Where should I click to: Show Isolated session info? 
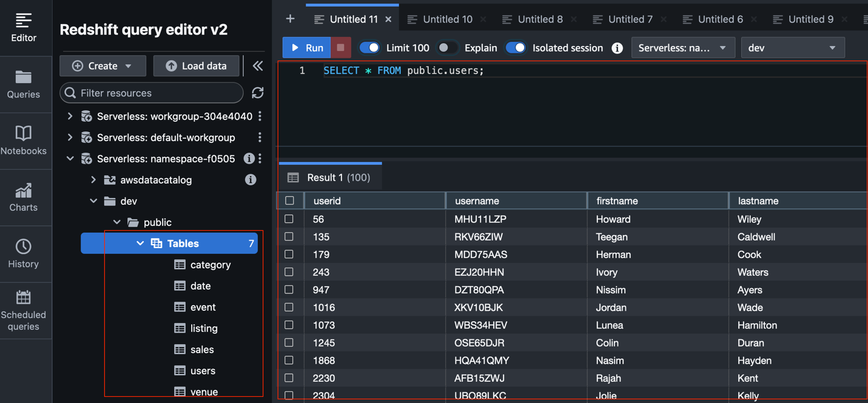[x=617, y=48]
